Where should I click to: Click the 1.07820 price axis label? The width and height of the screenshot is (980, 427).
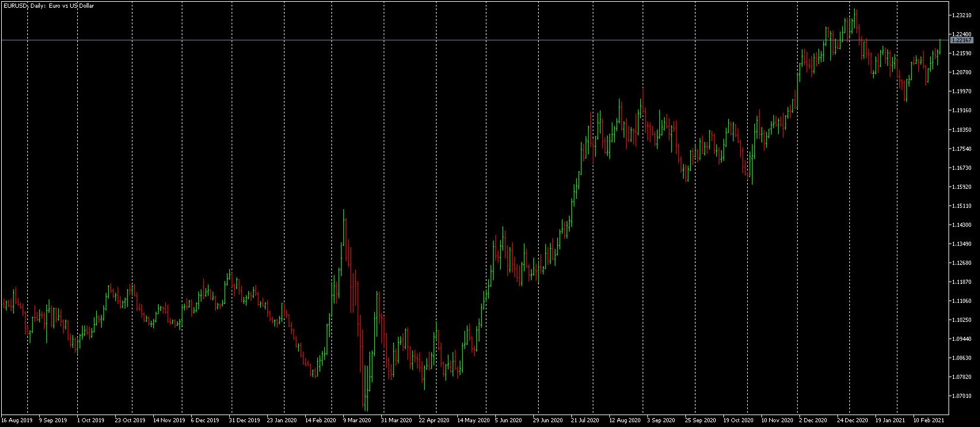[x=961, y=377]
